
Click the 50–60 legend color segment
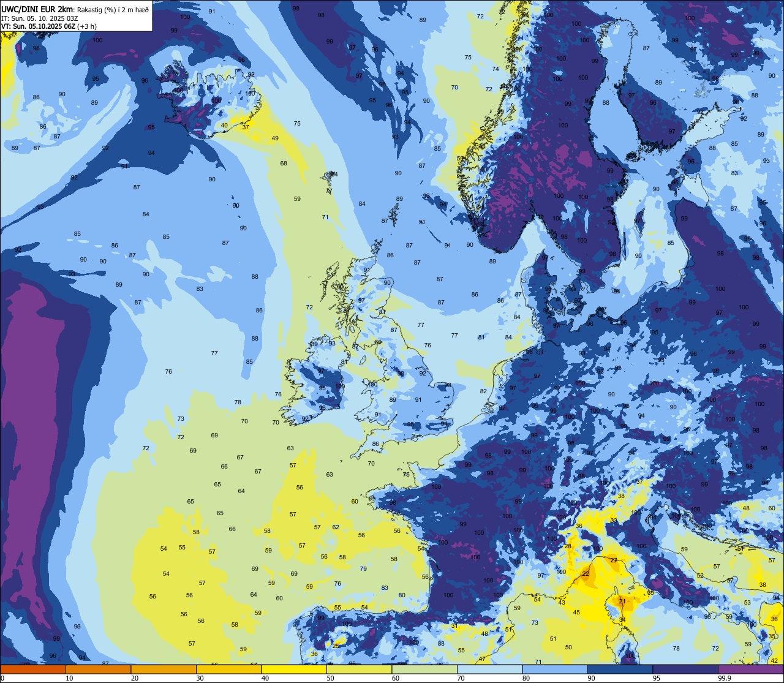click(359, 669)
